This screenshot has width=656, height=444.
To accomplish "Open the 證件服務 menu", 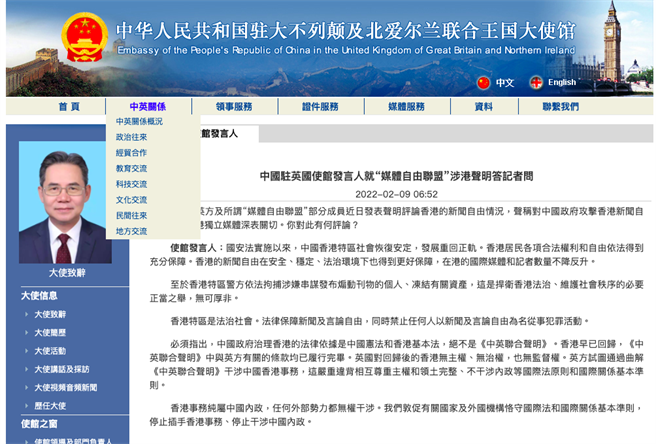I will click(320, 107).
